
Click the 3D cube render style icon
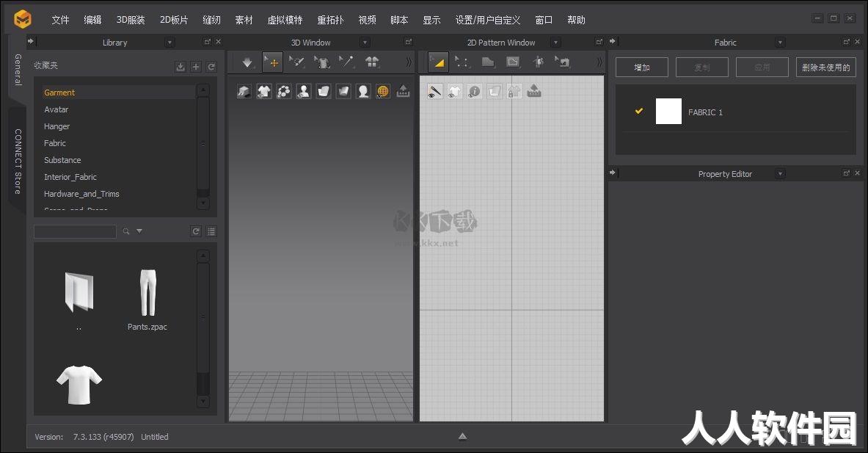point(244,91)
